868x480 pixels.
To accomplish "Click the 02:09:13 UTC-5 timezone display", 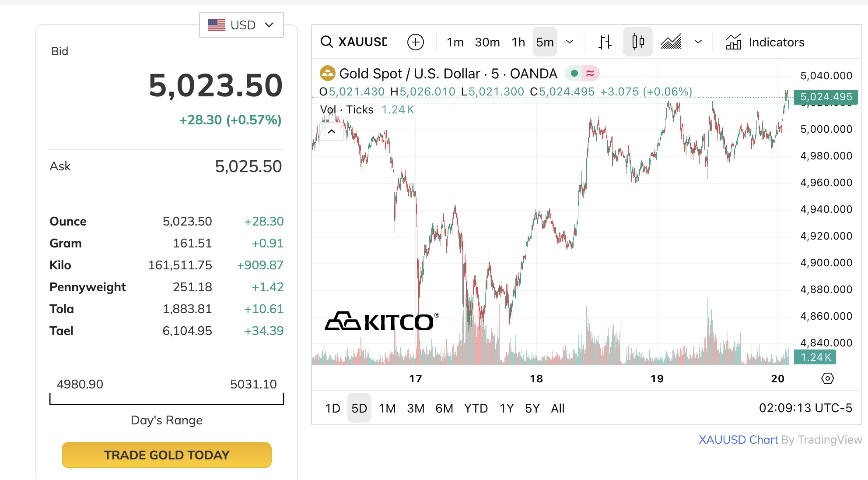I will click(x=805, y=408).
